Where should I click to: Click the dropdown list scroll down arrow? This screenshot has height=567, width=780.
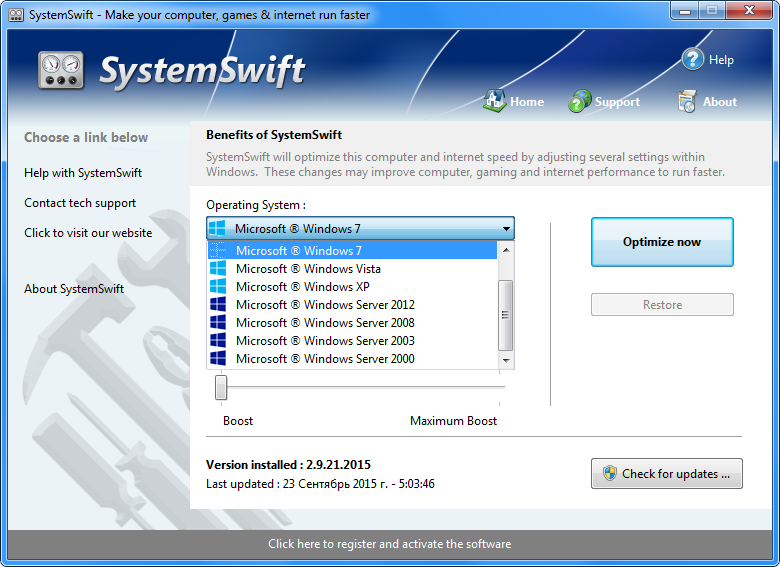click(506, 360)
